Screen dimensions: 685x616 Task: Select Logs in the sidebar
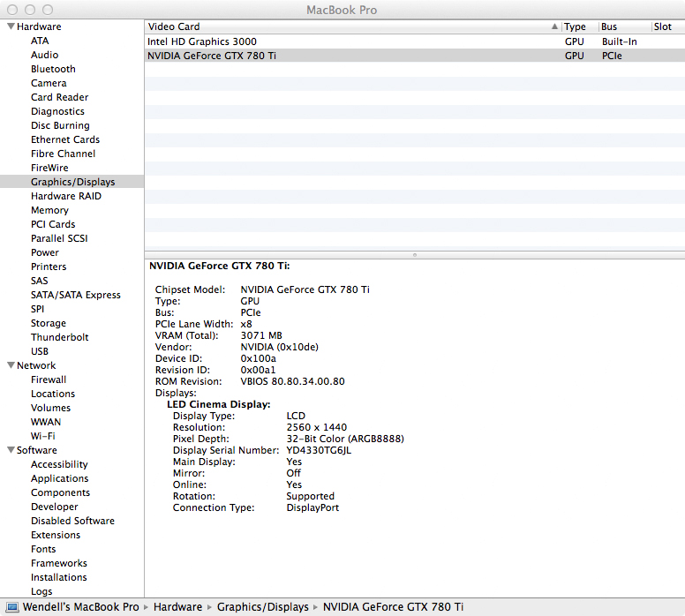pyautogui.click(x=41, y=591)
